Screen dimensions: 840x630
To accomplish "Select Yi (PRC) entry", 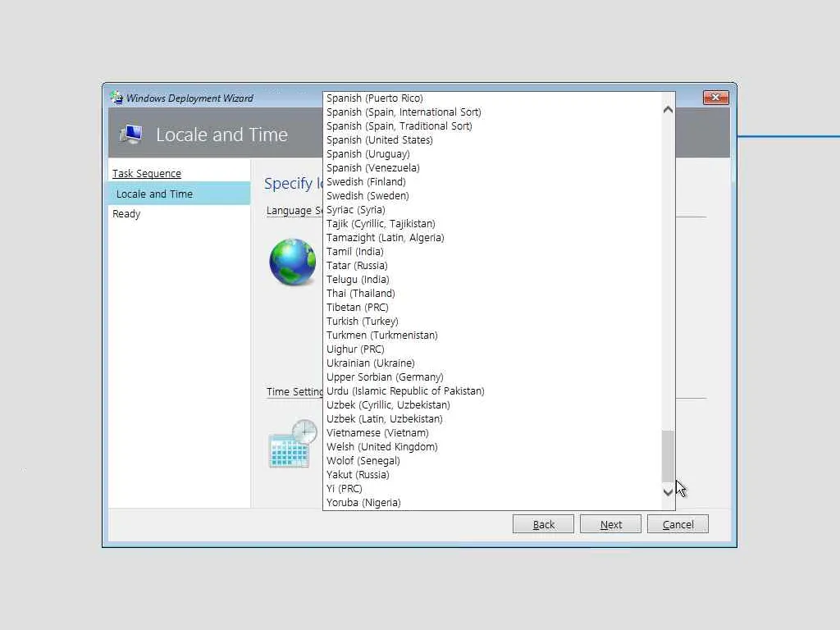I will pos(493,488).
